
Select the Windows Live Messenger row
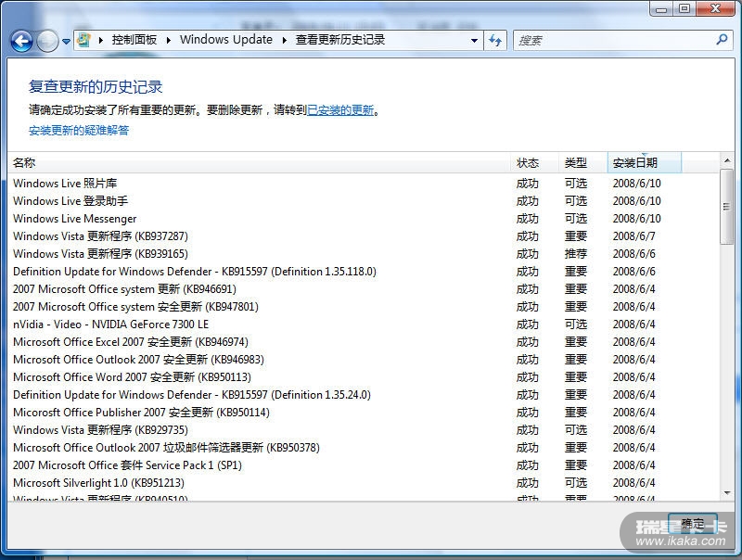364,219
